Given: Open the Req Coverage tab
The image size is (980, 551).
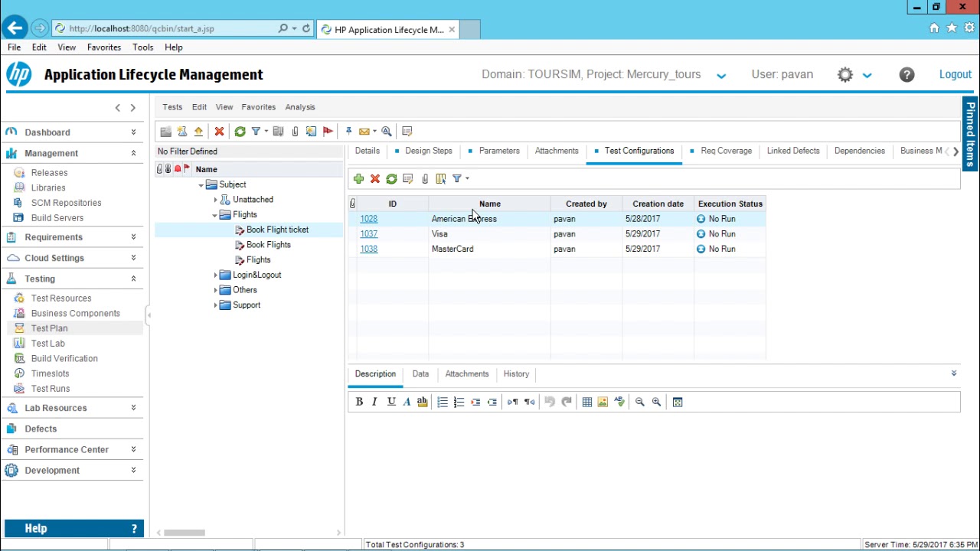Looking at the screenshot, I should [x=726, y=151].
